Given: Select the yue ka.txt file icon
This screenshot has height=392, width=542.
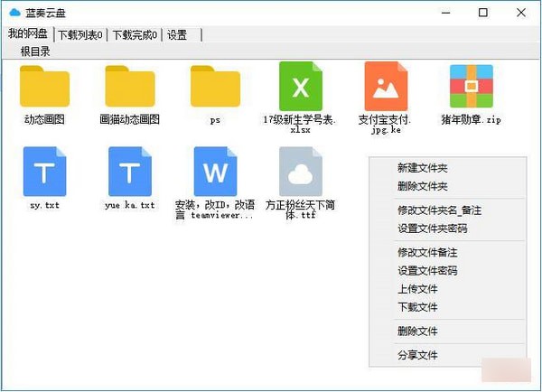Looking at the screenshot, I should (129, 172).
